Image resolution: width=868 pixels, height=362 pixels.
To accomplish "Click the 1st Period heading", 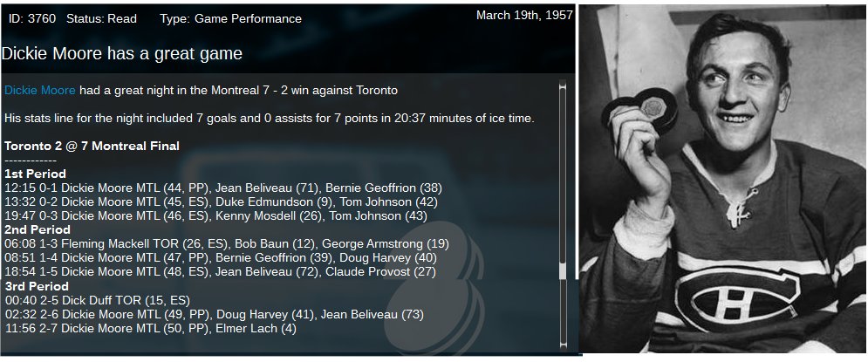I will pyautogui.click(x=35, y=174).
